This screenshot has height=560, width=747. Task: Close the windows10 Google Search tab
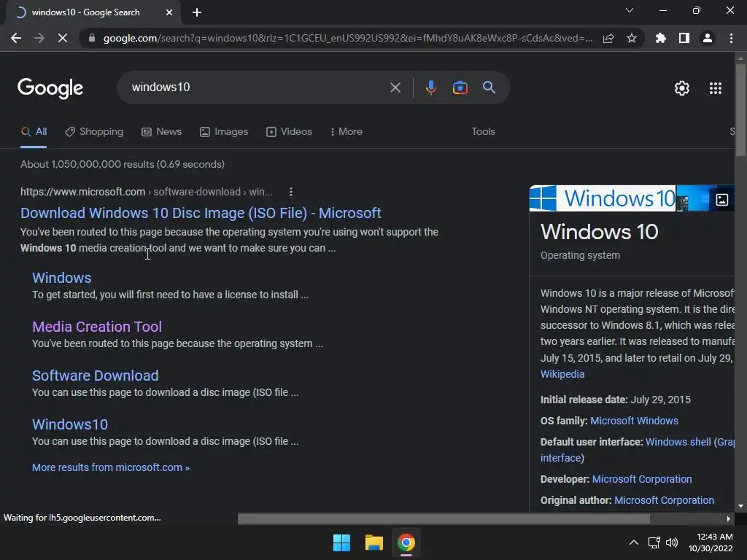point(169,12)
